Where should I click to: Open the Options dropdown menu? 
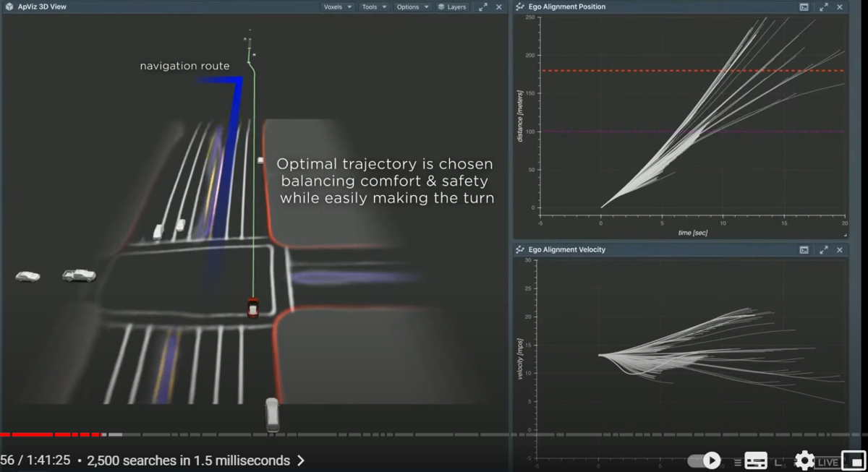tap(413, 7)
